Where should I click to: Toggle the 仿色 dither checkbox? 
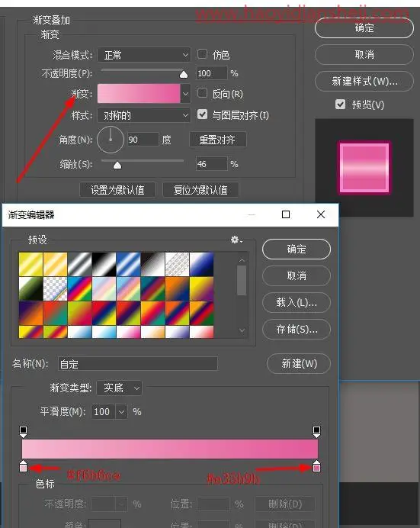[202, 54]
